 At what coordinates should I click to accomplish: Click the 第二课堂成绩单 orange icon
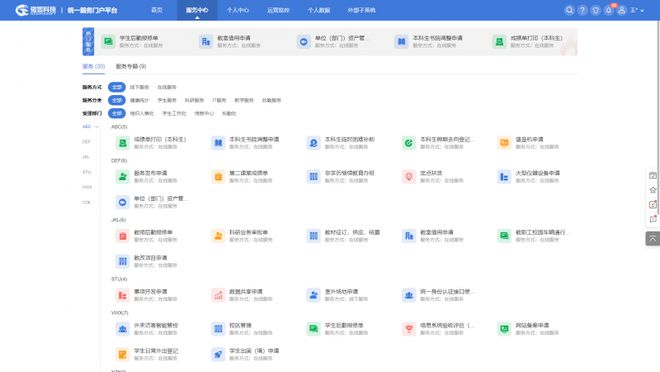pyautogui.click(x=218, y=176)
